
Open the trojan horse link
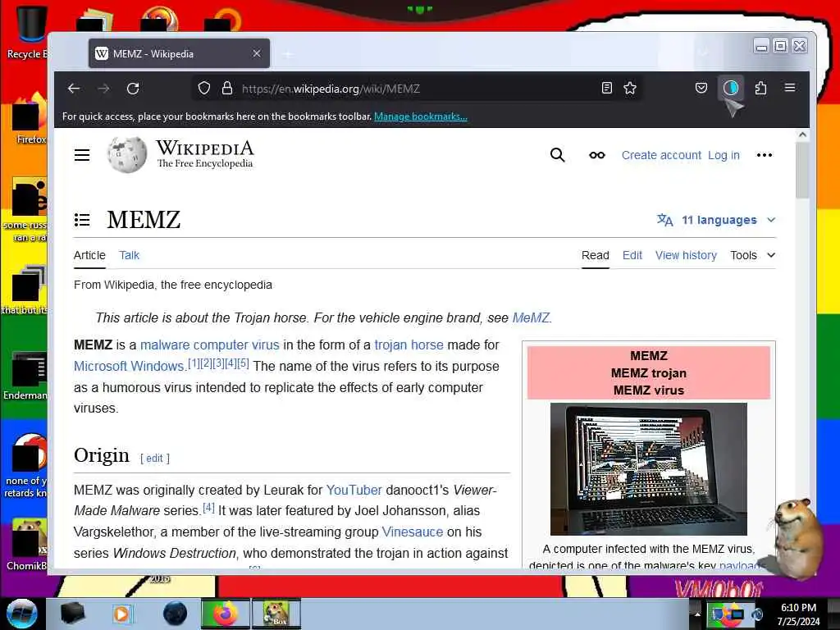tap(409, 345)
